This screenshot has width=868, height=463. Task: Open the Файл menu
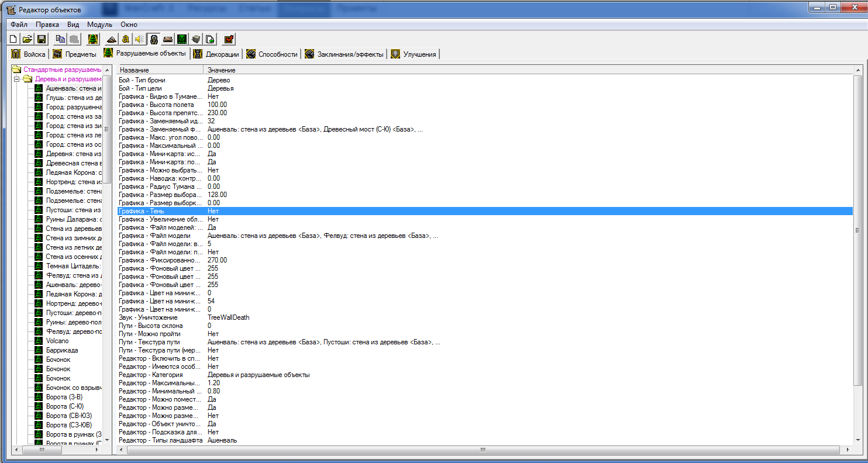click(x=19, y=25)
